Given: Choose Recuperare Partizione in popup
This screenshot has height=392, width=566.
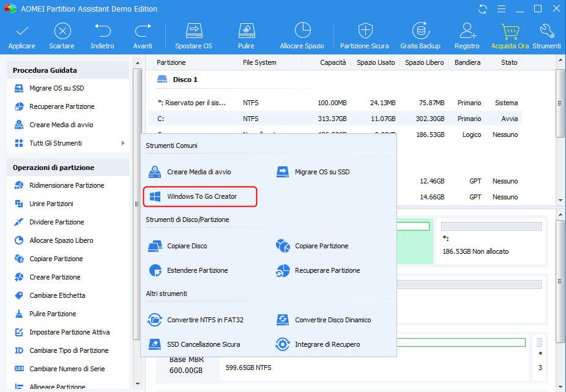Looking at the screenshot, I should [318, 270].
